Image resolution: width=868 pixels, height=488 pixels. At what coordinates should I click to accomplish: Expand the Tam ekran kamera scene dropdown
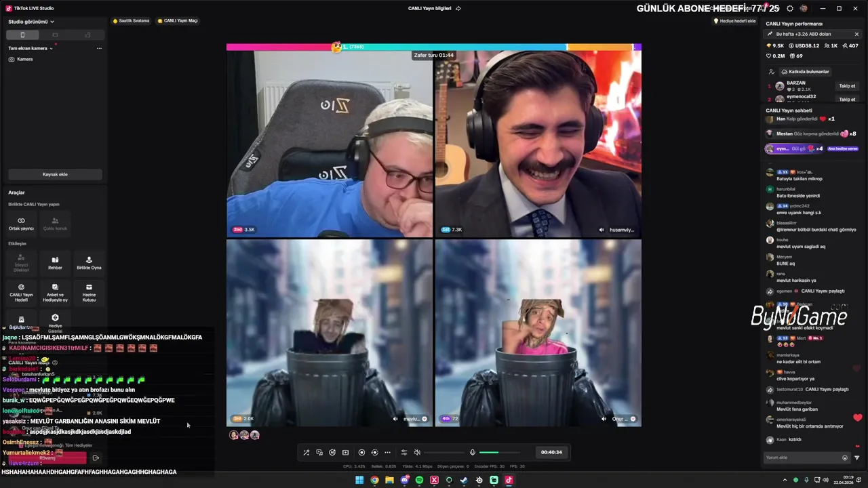pos(31,48)
